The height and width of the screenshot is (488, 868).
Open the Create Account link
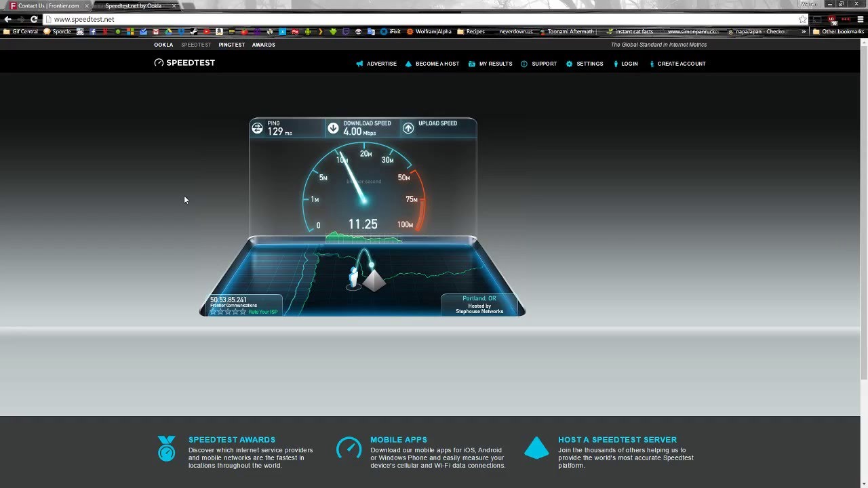pos(677,64)
